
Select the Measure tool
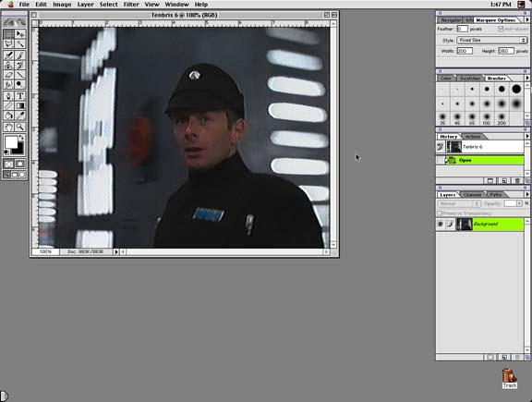tap(9, 106)
